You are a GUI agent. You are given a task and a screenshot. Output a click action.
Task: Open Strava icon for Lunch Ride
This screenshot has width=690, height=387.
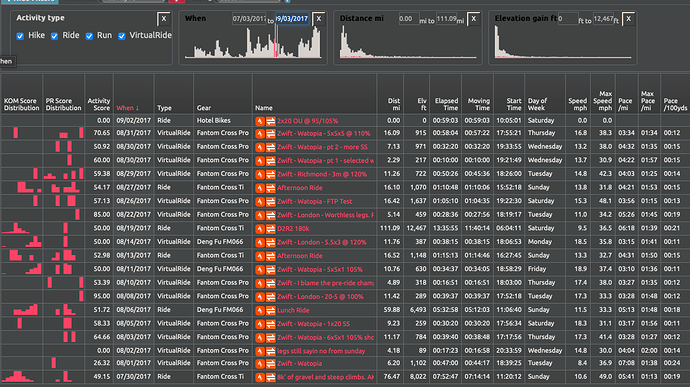(x=260, y=311)
